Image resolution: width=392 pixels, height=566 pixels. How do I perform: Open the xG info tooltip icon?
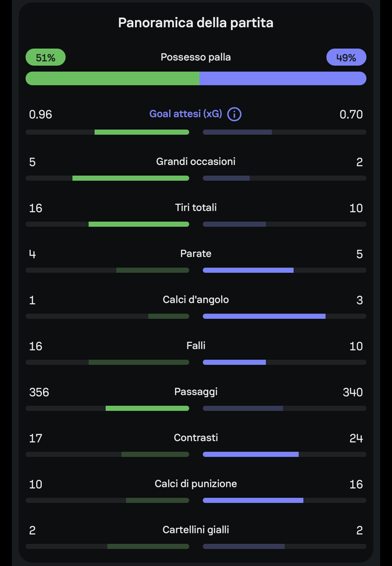234,114
